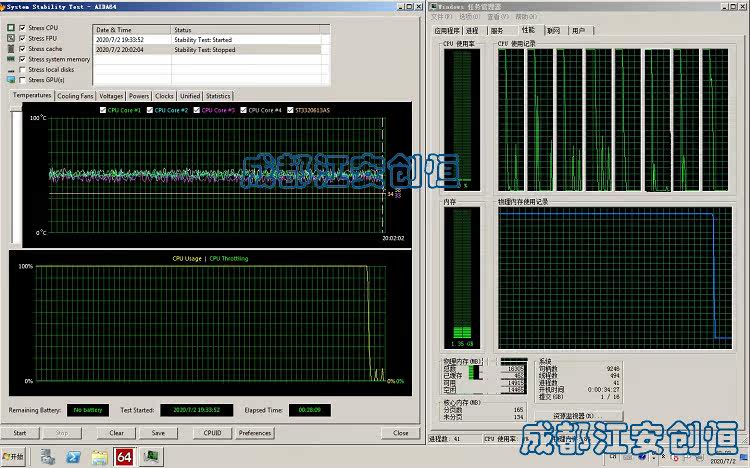
Task: Open 资源监视器 (Resource Monitor) button
Action: [578, 416]
